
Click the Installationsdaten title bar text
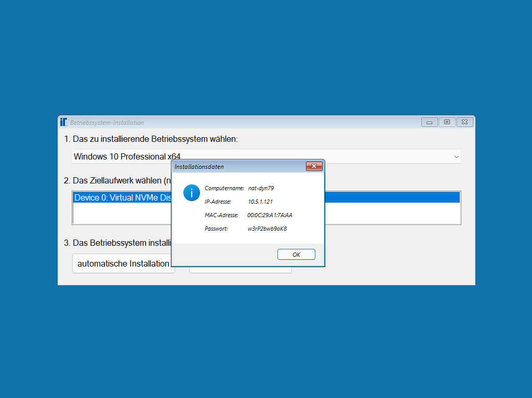tap(199, 167)
